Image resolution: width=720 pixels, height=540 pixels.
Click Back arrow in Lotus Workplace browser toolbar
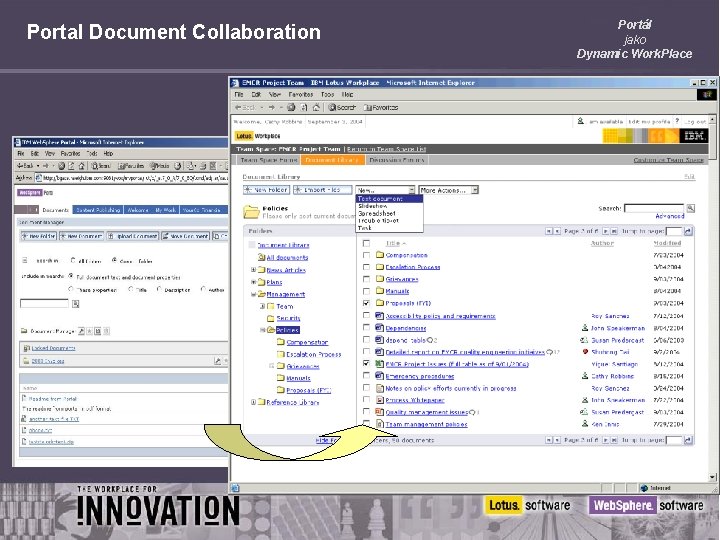[x=238, y=107]
